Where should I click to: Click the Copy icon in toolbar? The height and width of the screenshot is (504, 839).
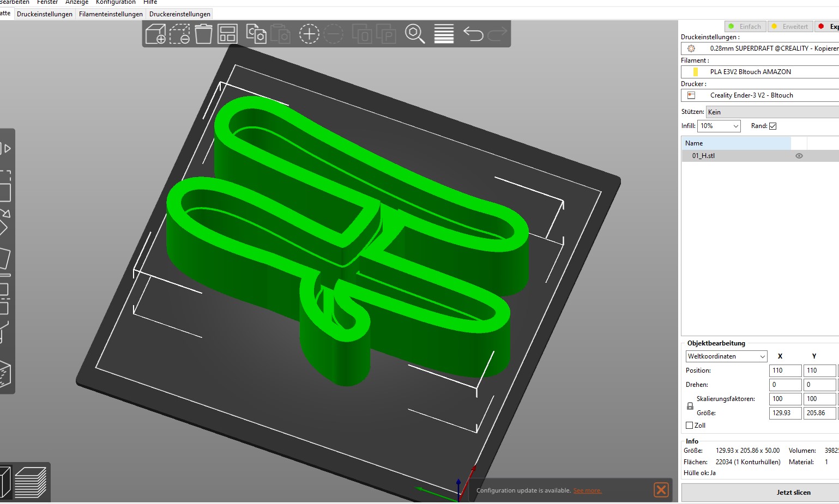tap(256, 34)
